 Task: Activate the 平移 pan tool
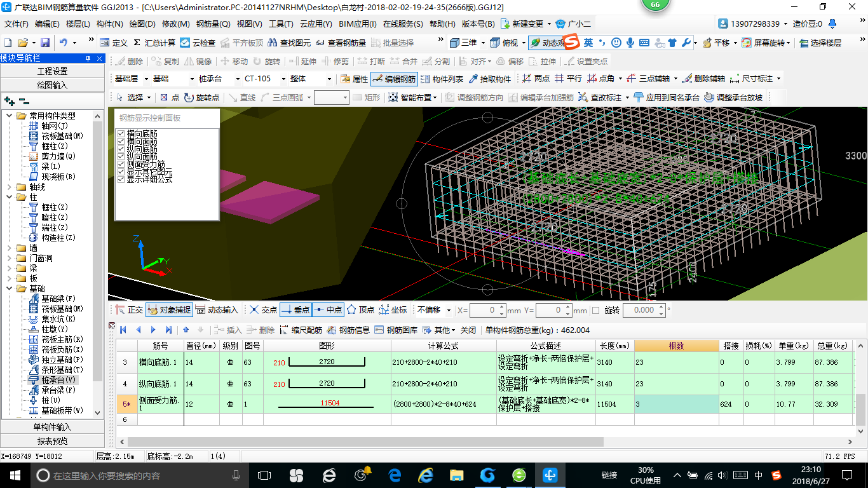(716, 43)
